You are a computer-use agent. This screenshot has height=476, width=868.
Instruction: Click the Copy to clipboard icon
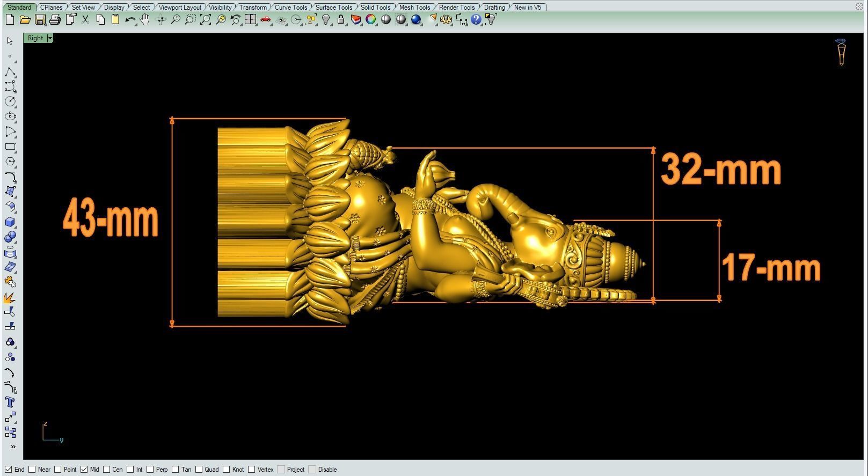[100, 20]
